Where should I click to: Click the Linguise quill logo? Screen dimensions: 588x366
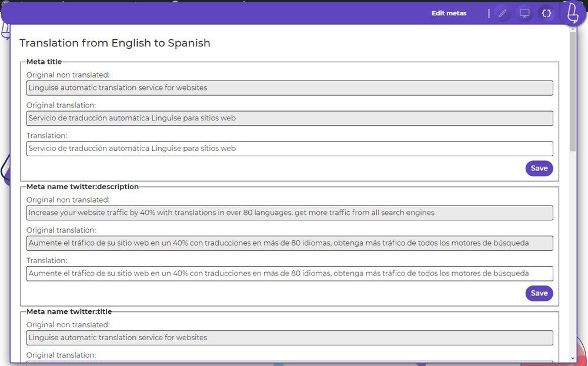pos(571,13)
